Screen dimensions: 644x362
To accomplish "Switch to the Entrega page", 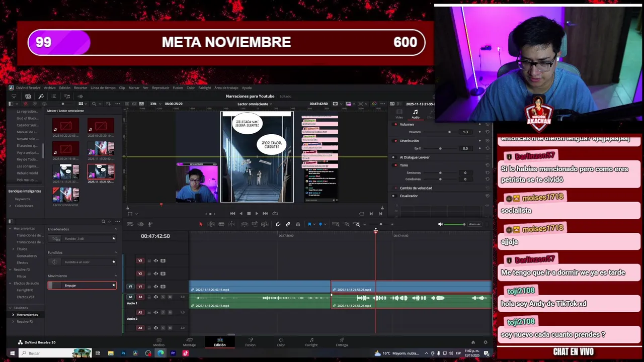I will tap(342, 342).
